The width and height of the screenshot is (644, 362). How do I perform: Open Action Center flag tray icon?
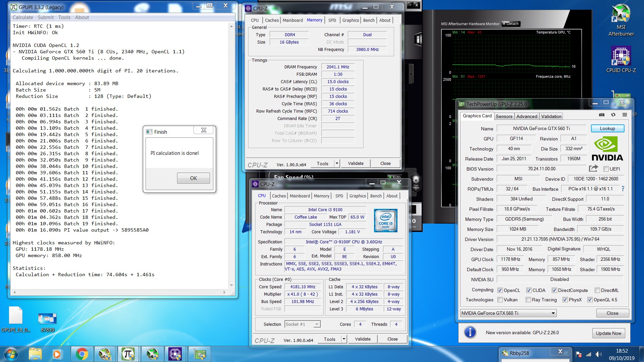(x=579, y=354)
